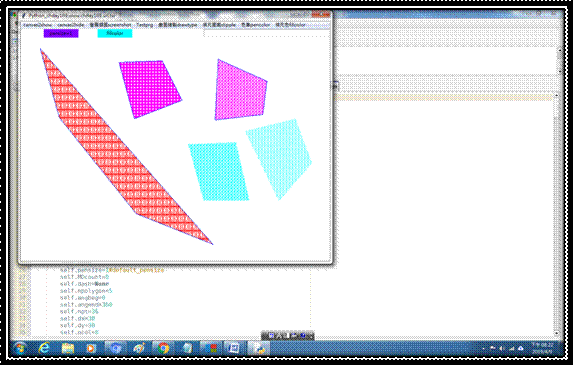573x365 pixels.
Task: Open the pencolor menu
Action: (x=256, y=25)
